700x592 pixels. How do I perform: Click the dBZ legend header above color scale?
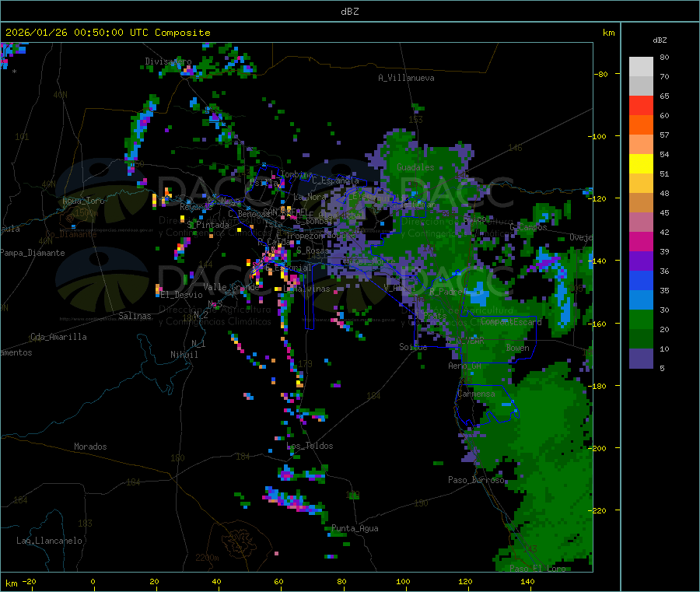point(660,40)
